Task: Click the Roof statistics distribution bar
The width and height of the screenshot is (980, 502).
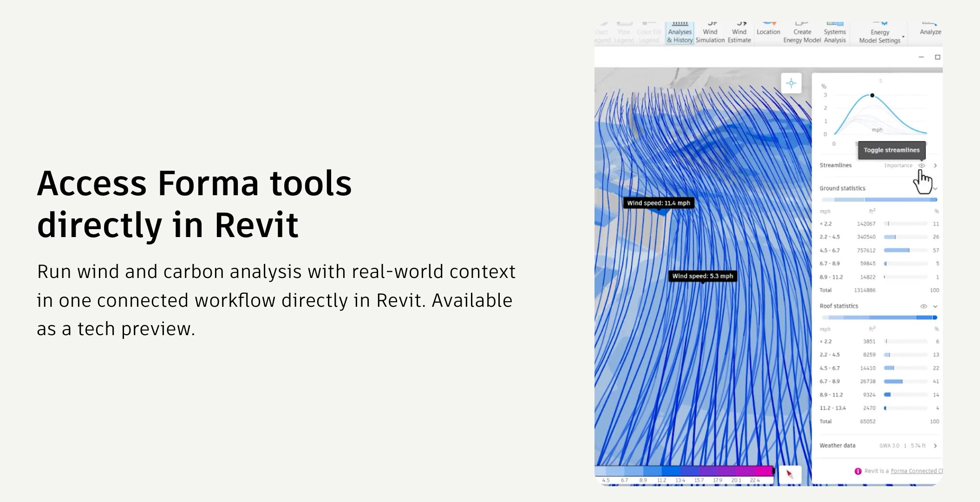Action: click(x=879, y=318)
